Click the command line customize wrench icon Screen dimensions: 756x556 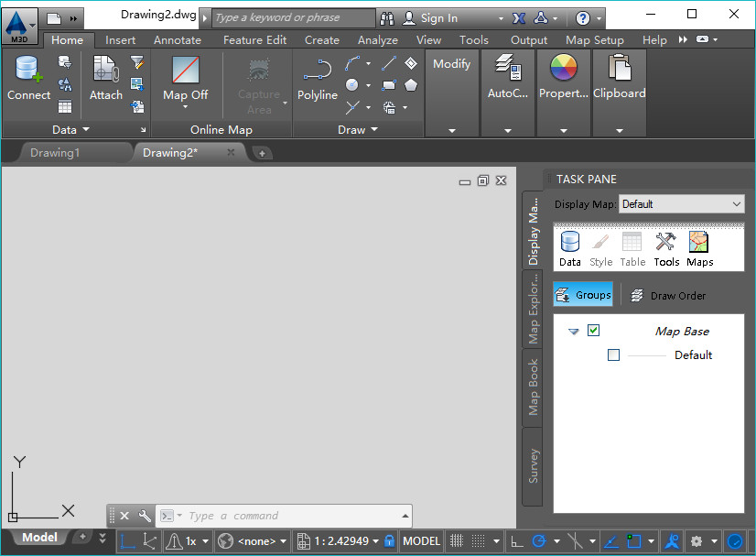pos(145,516)
